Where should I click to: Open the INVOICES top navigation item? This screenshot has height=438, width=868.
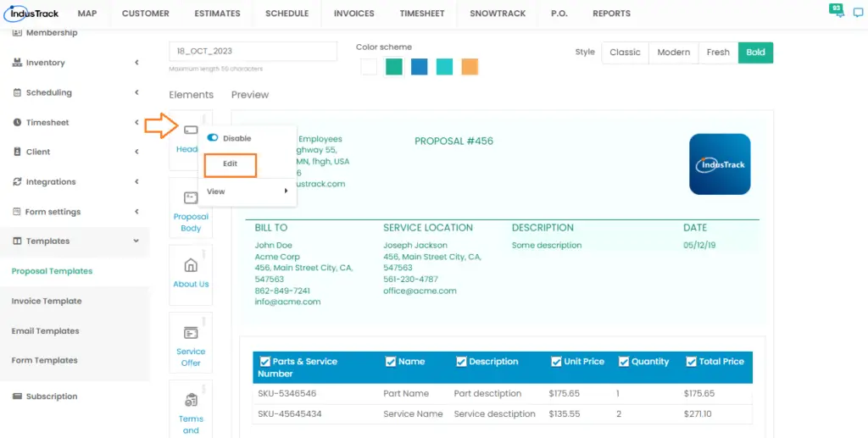[x=354, y=14]
